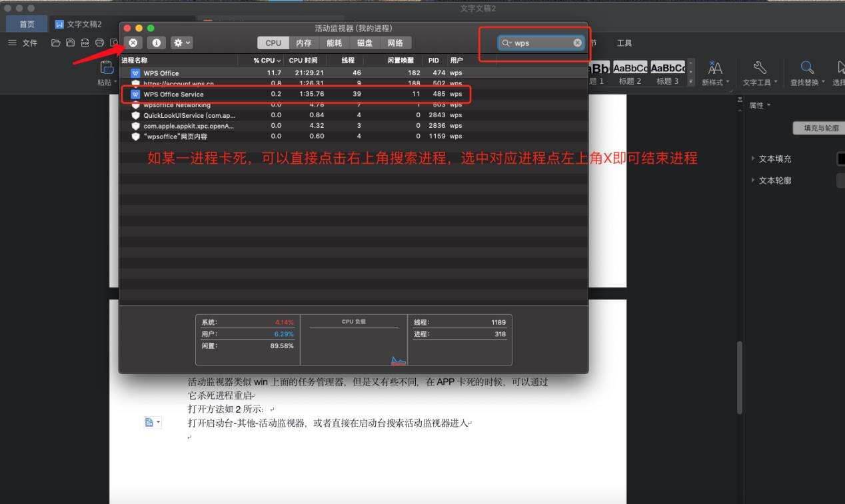Select the https://account.wps.cn process row
Viewport: 845px width, 504px height.
click(x=353, y=84)
